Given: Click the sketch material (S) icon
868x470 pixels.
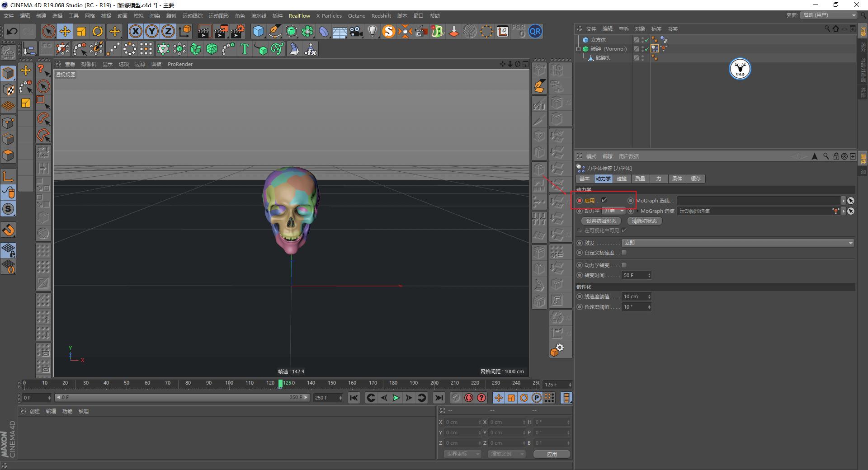Looking at the screenshot, I should tap(388, 31).
